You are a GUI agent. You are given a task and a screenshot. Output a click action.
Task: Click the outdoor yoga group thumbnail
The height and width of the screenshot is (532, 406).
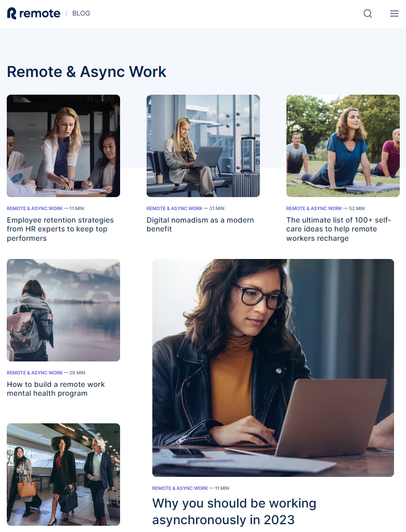click(x=343, y=146)
